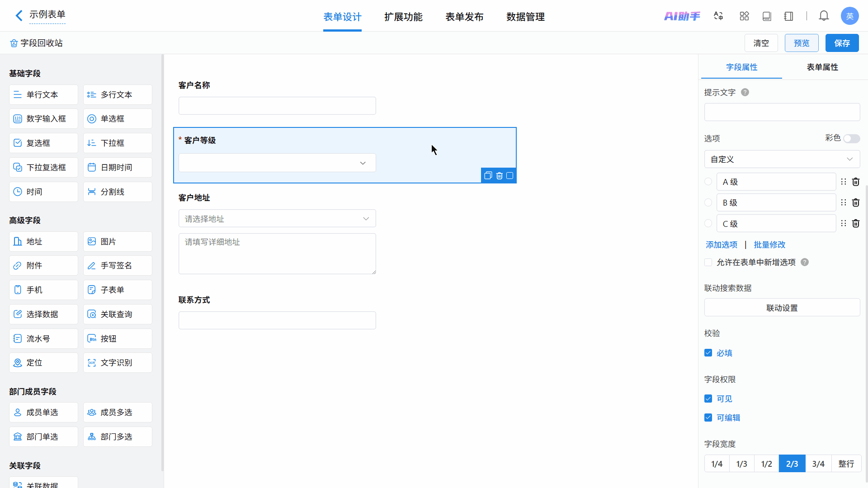The image size is (868, 488).
Task: Open the 请选择地址 dropdown
Action: pos(277,219)
